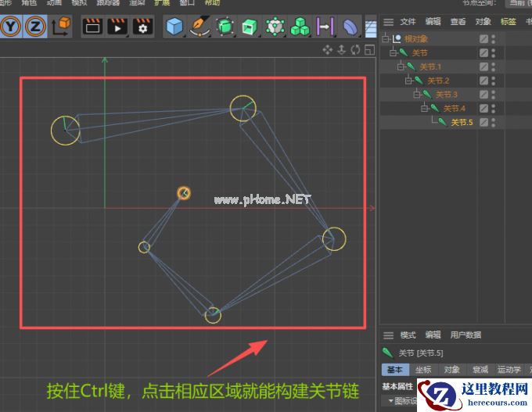Select 关节.2 in object tree
The image size is (532, 412).
[438, 81]
